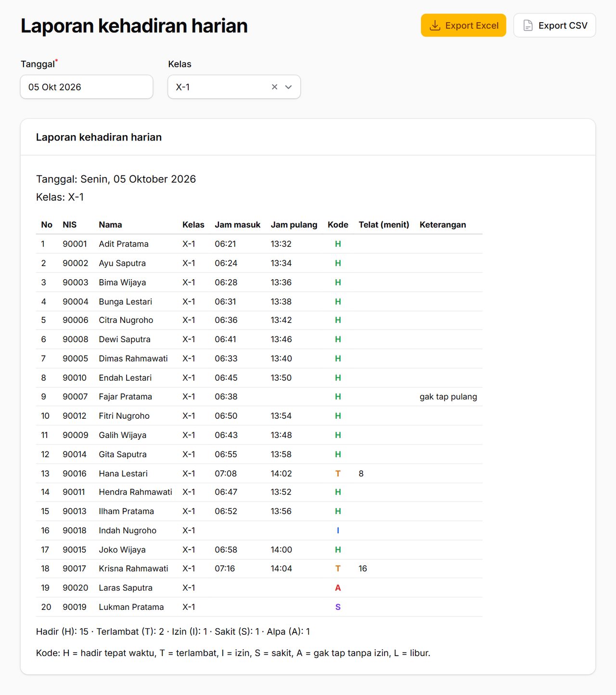
Task: Click the Export CSV button
Action: coord(554,26)
